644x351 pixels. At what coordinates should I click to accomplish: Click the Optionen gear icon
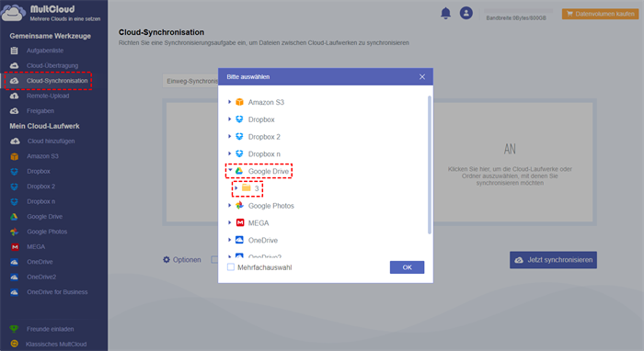coord(167,259)
